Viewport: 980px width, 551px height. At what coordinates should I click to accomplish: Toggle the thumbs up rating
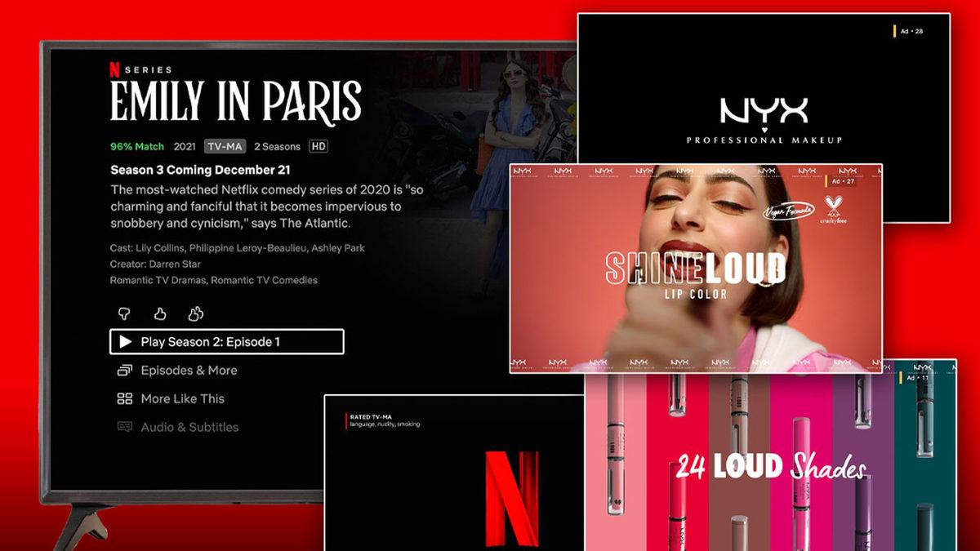[x=160, y=313]
